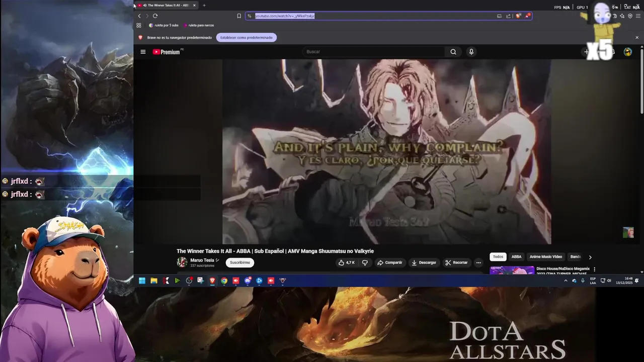This screenshot has width=644, height=362.
Task: Open Discord from the taskbar
Action: point(248,281)
